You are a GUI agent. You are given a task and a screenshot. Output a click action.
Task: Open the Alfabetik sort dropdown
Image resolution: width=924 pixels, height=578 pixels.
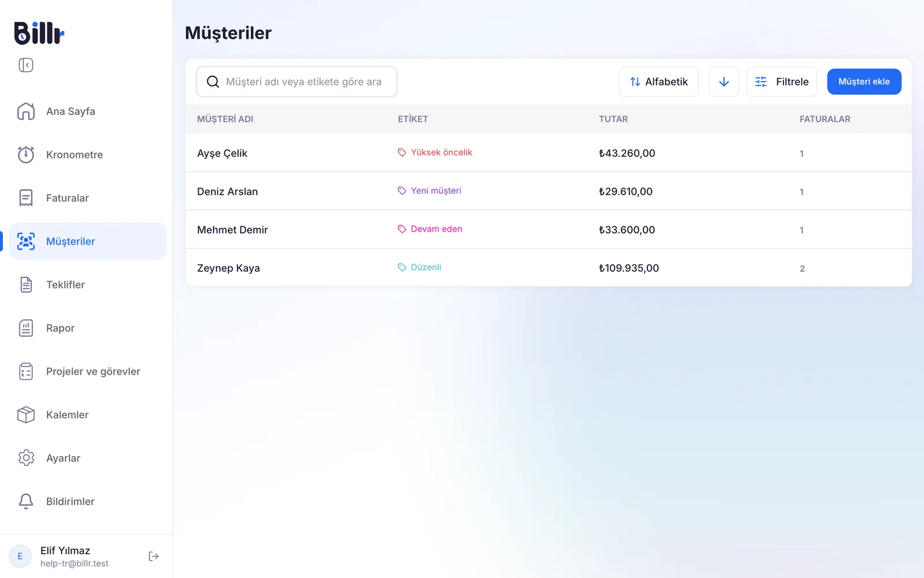(658, 81)
